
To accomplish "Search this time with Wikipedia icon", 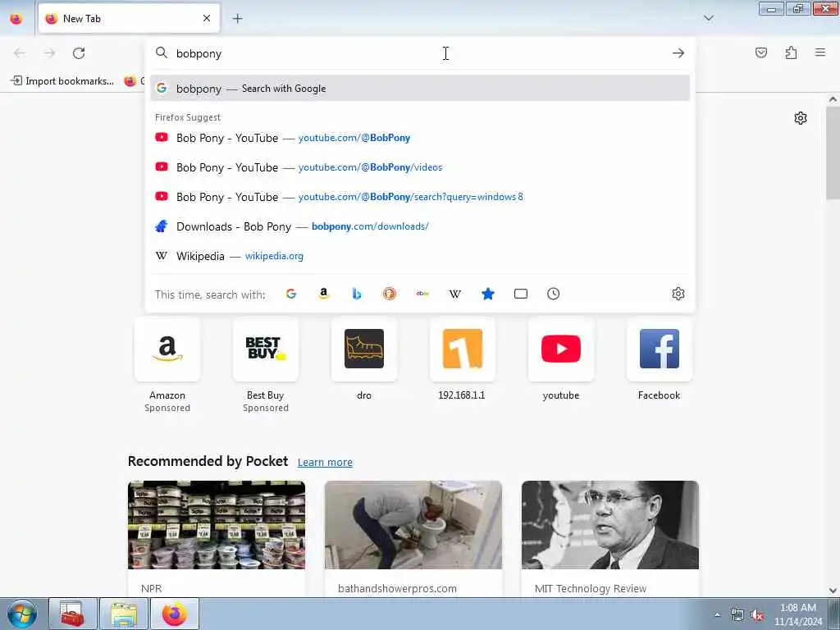I will [455, 294].
